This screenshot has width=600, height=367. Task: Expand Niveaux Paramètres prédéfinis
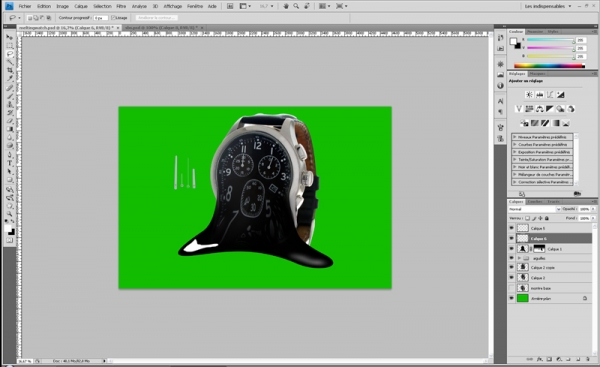[515, 137]
